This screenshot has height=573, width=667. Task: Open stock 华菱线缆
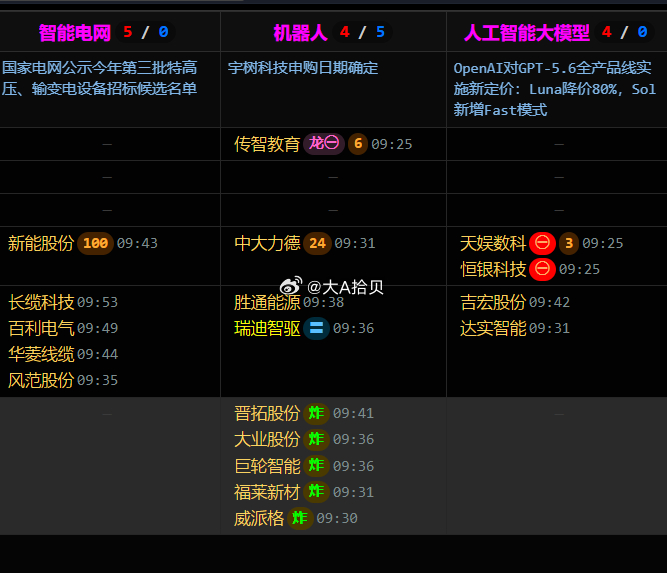[x=41, y=354]
